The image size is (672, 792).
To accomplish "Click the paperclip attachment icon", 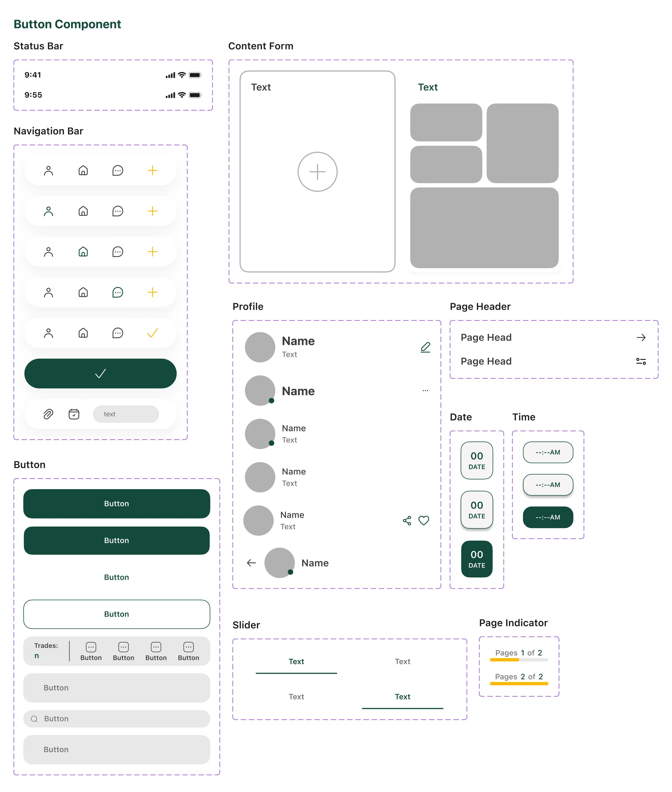I will coord(48,414).
